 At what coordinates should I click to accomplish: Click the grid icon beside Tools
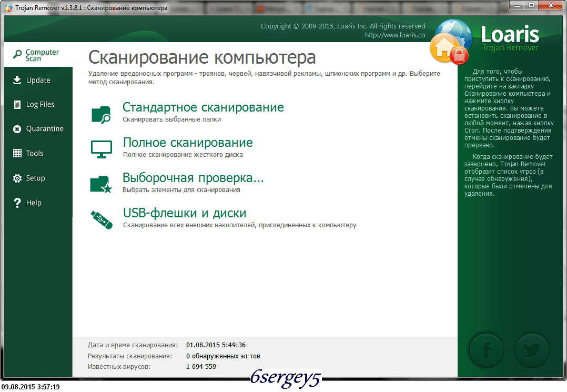click(x=17, y=153)
